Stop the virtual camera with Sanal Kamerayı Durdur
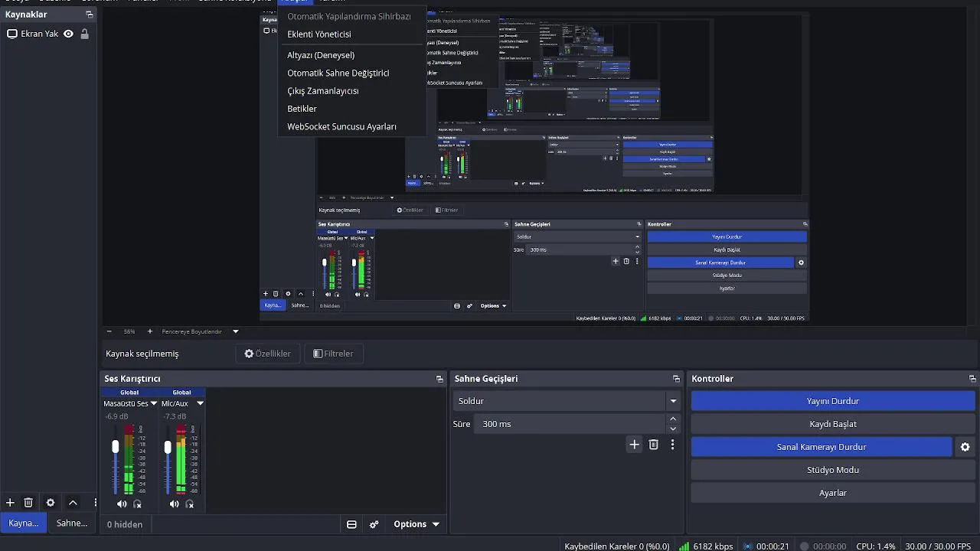 coord(822,447)
